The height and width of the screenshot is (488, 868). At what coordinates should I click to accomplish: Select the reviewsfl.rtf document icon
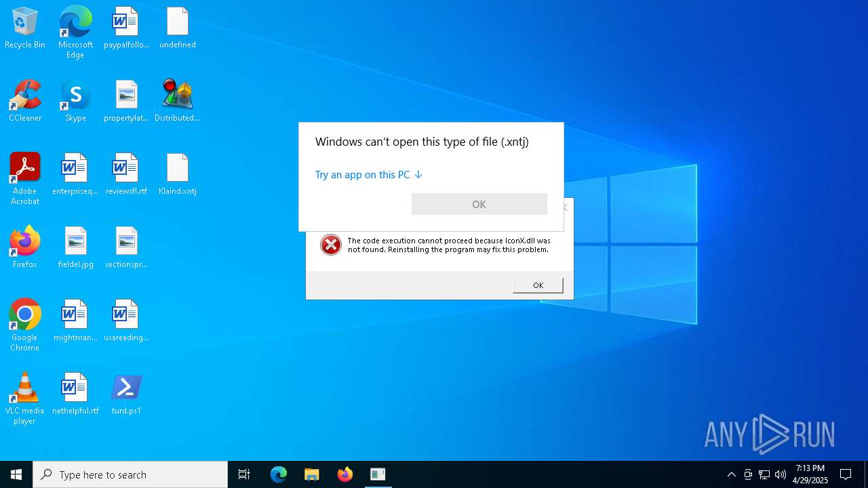tap(126, 174)
